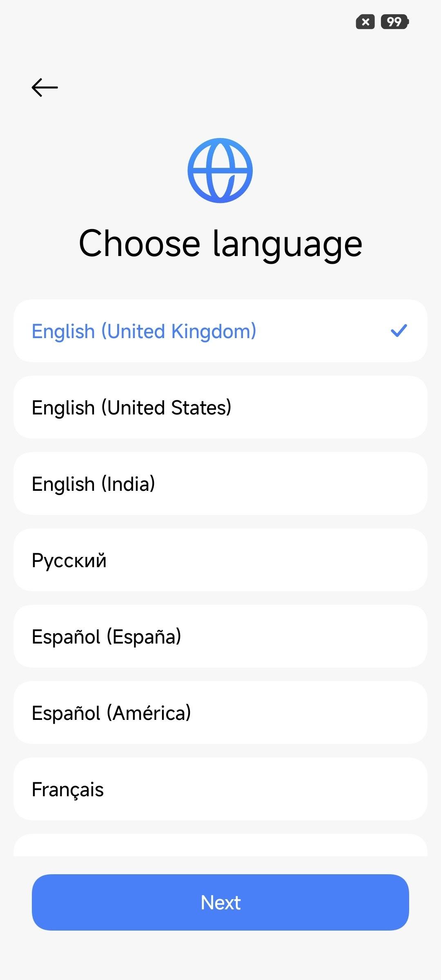Click the blue globe icon
The image size is (441, 980).
(220, 170)
